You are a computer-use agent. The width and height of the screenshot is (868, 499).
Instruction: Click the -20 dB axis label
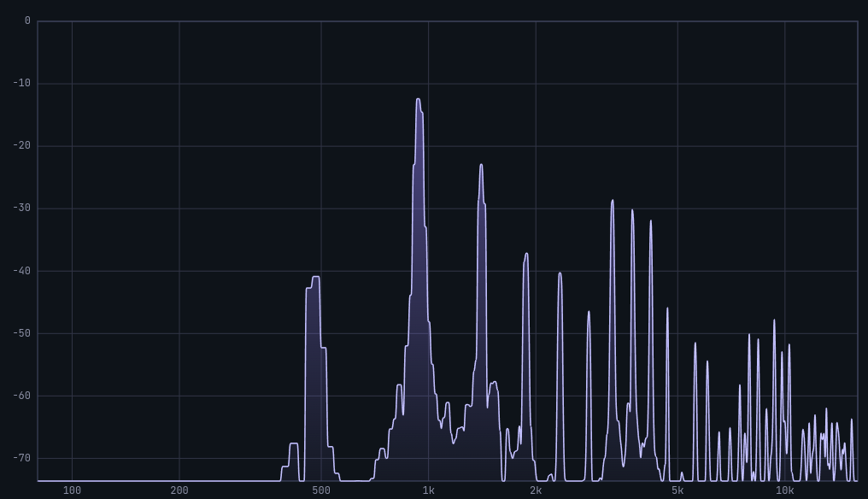22,146
